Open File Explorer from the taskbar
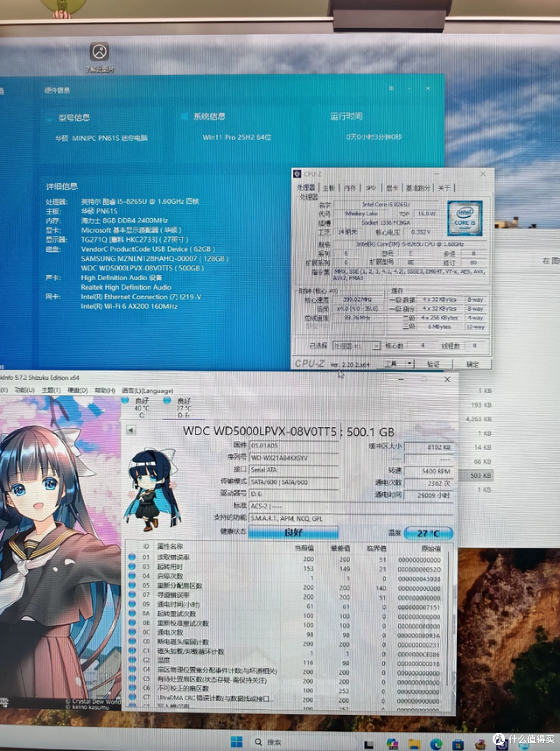560x751 pixels. pos(414,744)
